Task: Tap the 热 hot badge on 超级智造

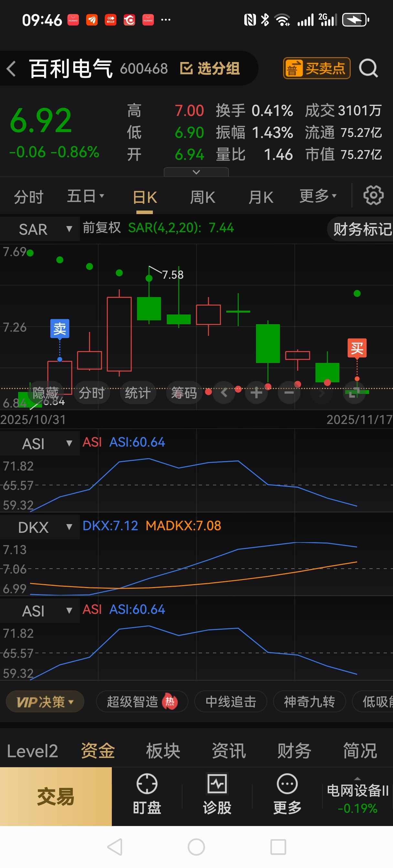Action: coord(170,702)
